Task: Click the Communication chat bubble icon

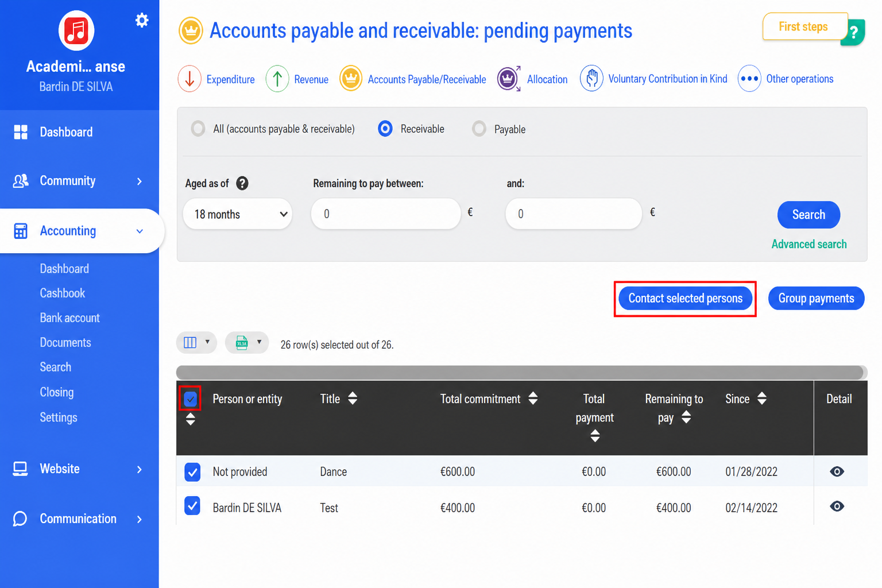Action: click(x=20, y=519)
